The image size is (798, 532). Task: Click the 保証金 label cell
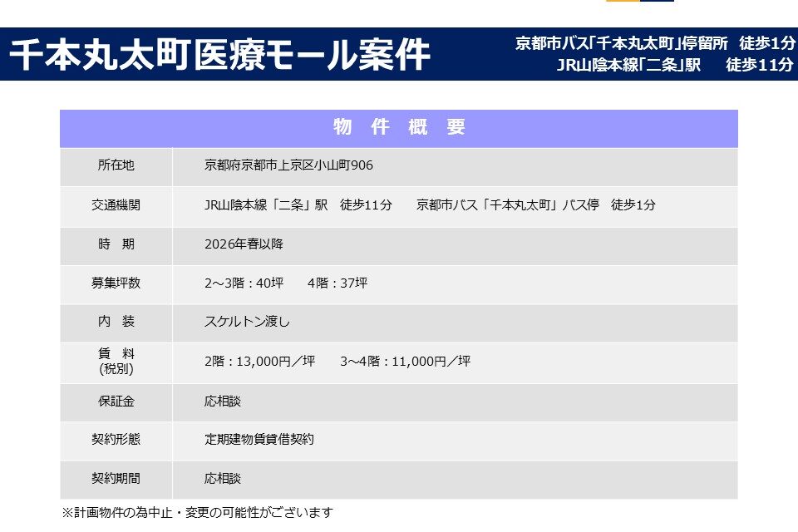coord(116,402)
